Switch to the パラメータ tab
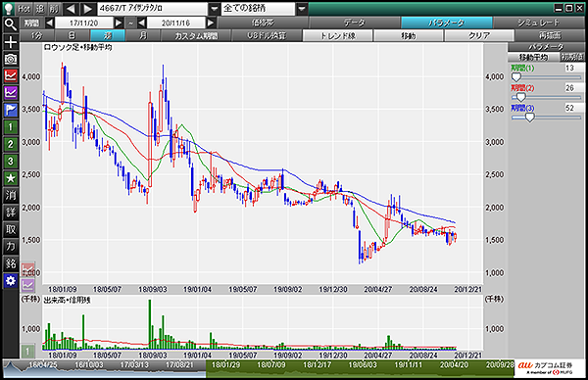This screenshot has height=380, width=588. [446, 23]
